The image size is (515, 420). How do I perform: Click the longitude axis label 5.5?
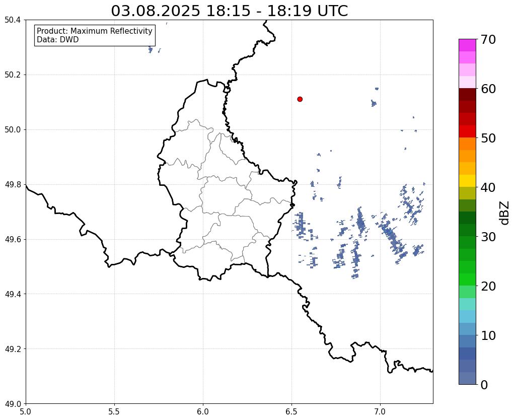tap(114, 412)
